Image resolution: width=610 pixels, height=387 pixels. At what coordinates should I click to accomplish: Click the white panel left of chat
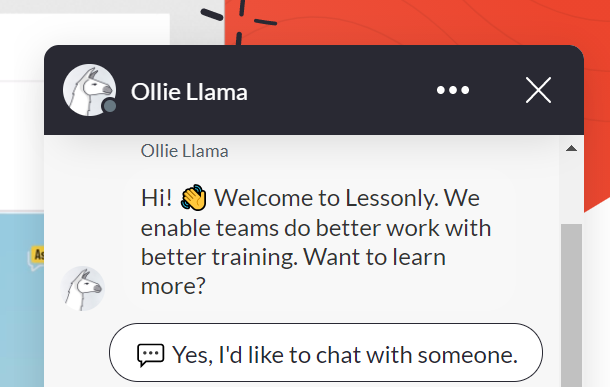[85, 31]
